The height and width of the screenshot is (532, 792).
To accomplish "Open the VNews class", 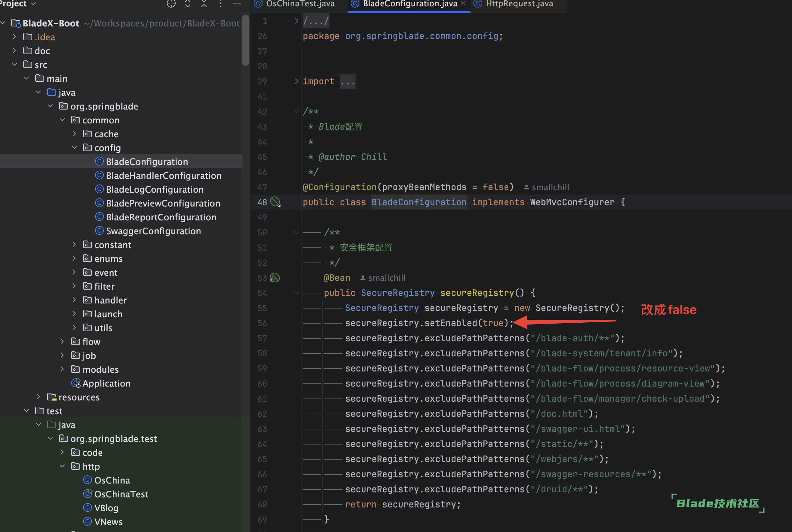I will (103, 522).
